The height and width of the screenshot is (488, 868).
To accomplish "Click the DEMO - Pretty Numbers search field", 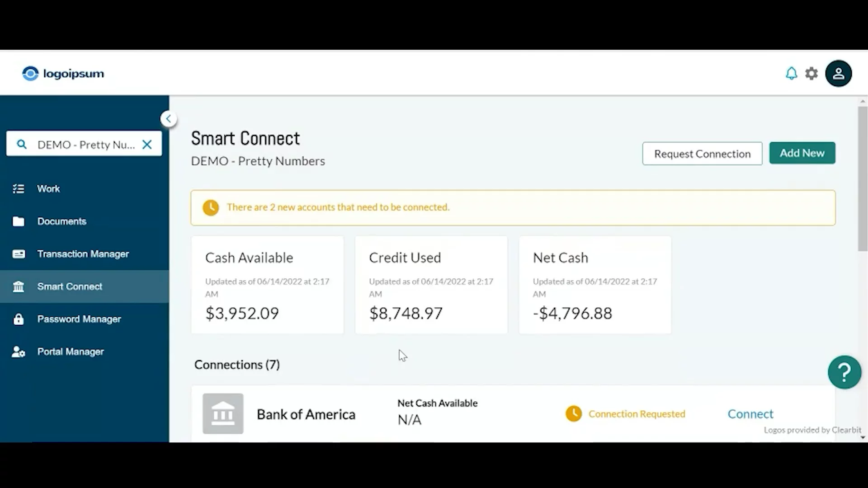I will 86,145.
